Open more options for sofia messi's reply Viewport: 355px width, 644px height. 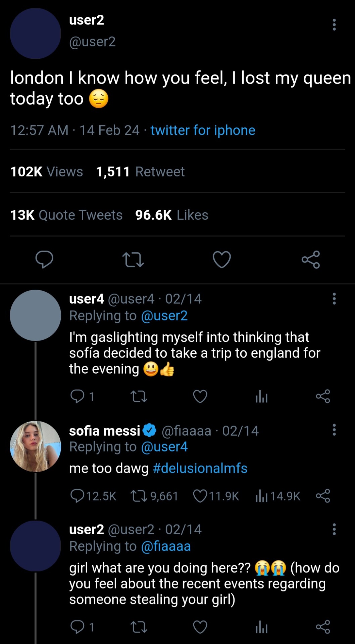click(334, 430)
